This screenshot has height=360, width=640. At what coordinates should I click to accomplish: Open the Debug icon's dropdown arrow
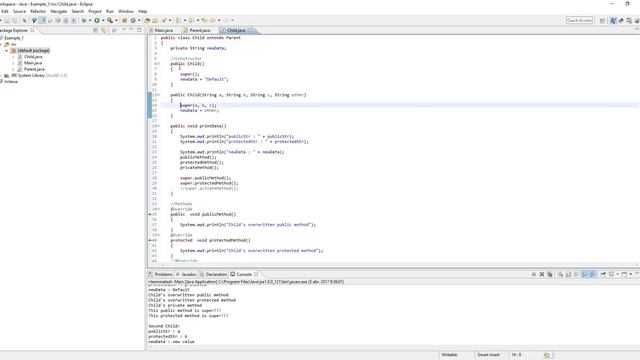click(90, 20)
